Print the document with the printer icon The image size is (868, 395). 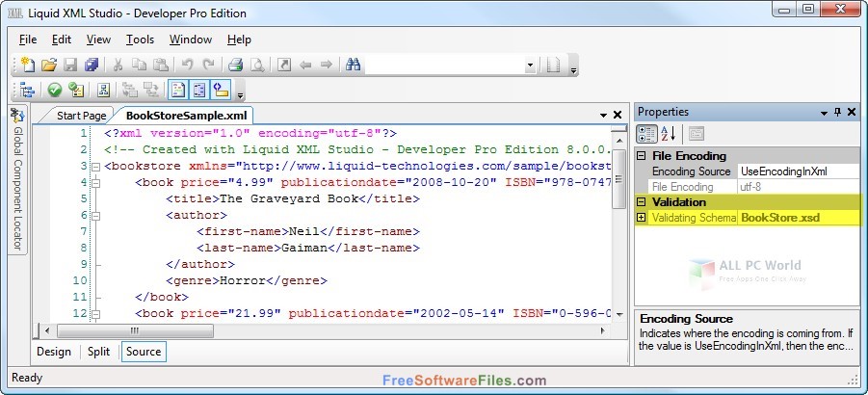click(236, 65)
